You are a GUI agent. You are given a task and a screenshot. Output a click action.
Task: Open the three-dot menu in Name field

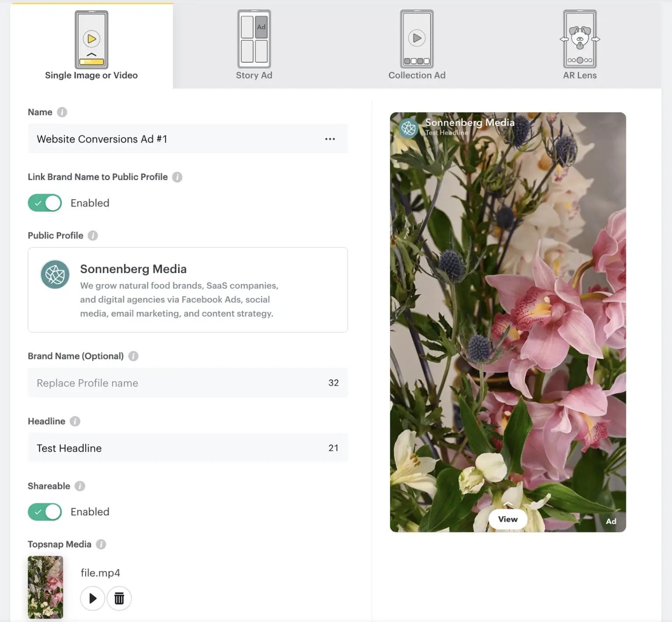pyautogui.click(x=330, y=139)
